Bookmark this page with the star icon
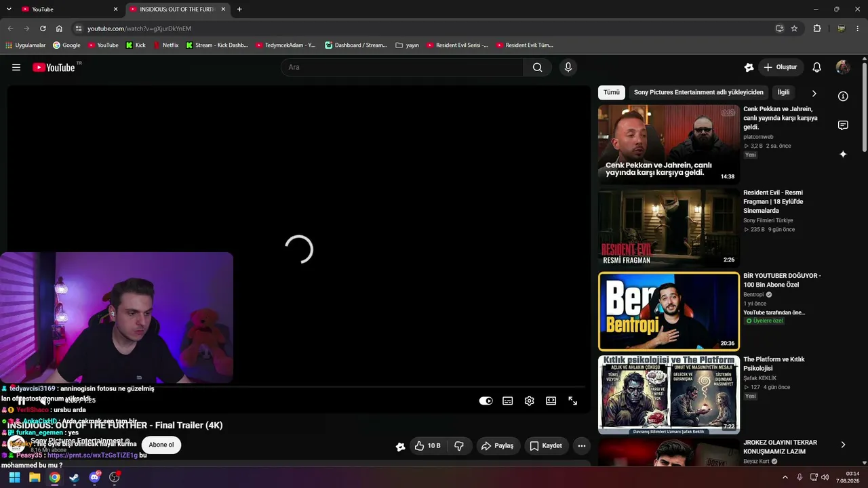 794,28
